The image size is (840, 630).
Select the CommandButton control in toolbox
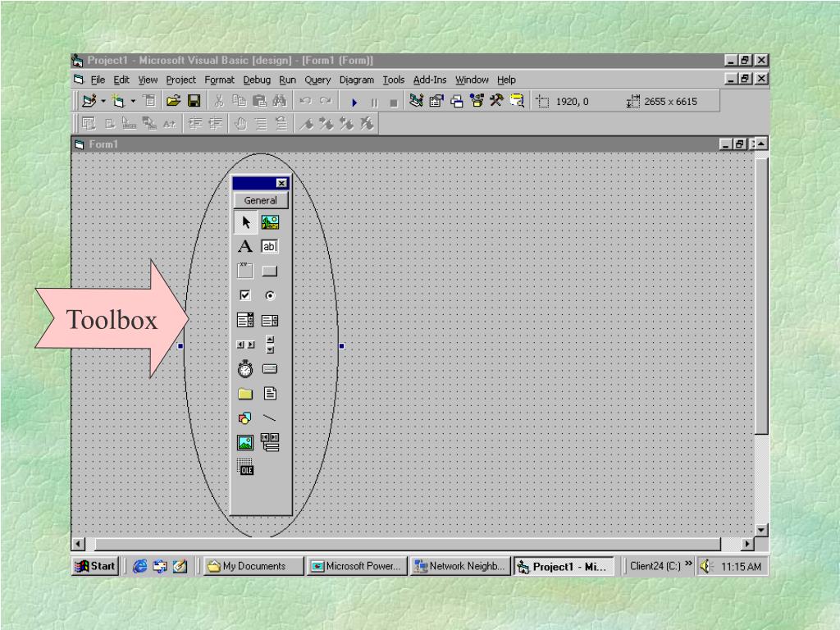coord(269,271)
